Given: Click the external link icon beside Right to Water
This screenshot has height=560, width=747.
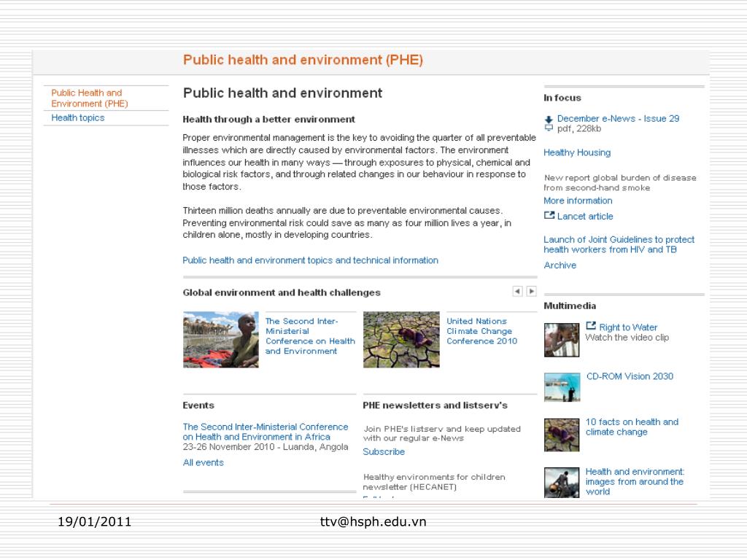Looking at the screenshot, I should pyautogui.click(x=591, y=326).
